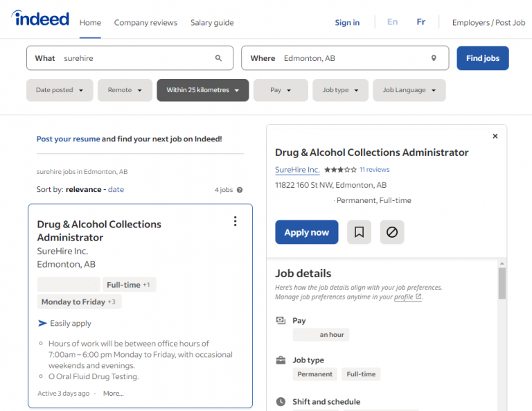Open the Job Language filter dropdown
This screenshot has height=411, width=532.
pos(409,90)
